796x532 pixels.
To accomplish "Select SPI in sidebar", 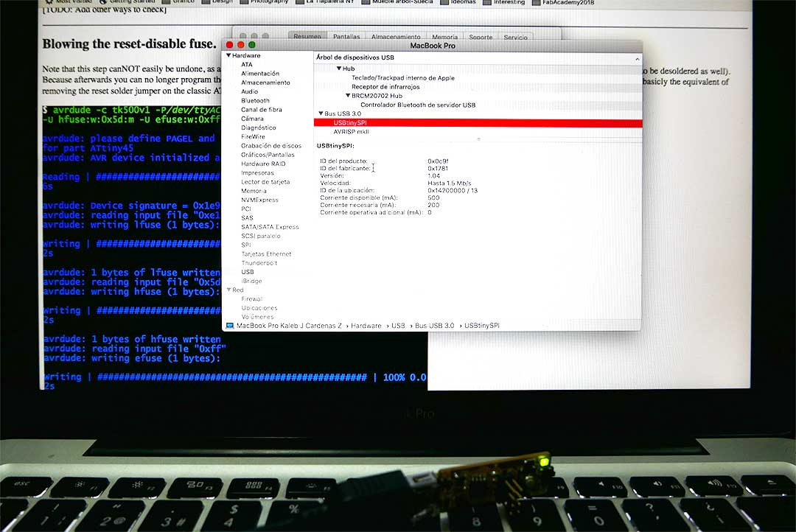I will [246, 245].
